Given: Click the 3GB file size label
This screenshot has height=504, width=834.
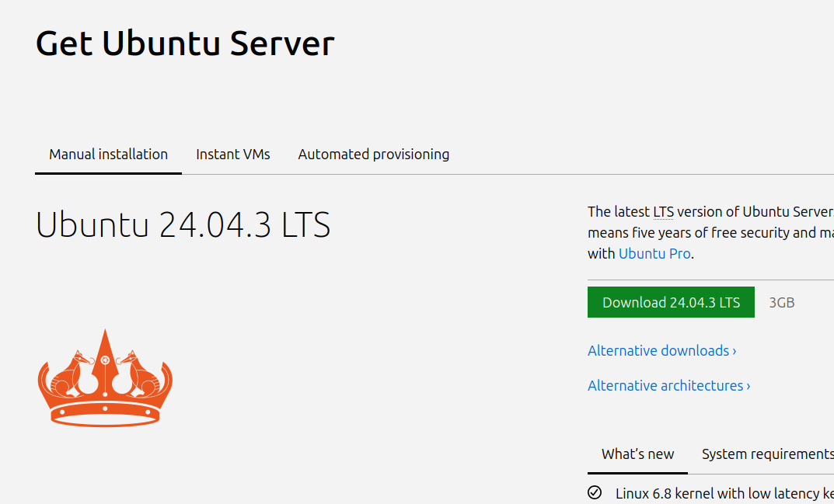Looking at the screenshot, I should point(781,303).
